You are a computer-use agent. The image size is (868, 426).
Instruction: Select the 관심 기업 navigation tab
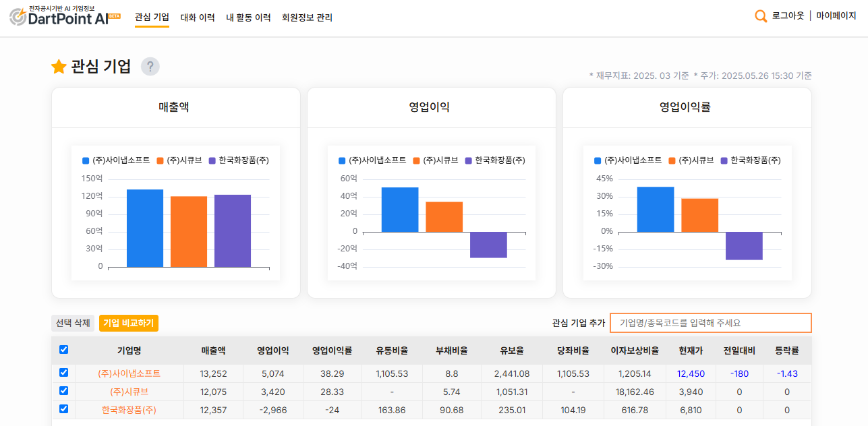point(152,18)
